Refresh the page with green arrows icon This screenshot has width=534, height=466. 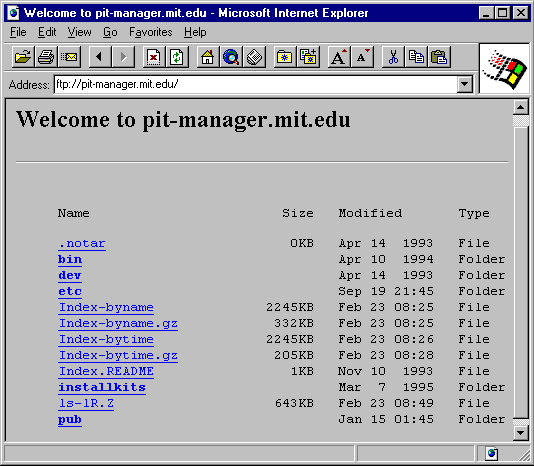(177, 57)
